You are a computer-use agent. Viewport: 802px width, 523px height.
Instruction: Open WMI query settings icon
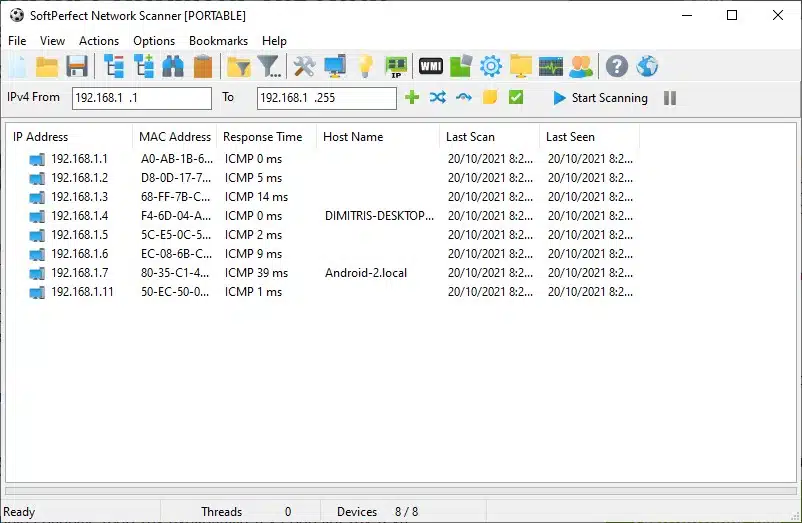tap(431, 66)
